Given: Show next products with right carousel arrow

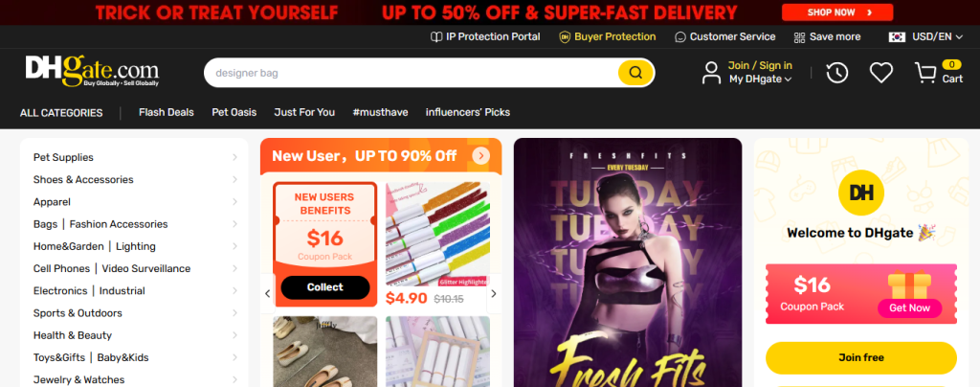Looking at the screenshot, I should click(x=494, y=294).
